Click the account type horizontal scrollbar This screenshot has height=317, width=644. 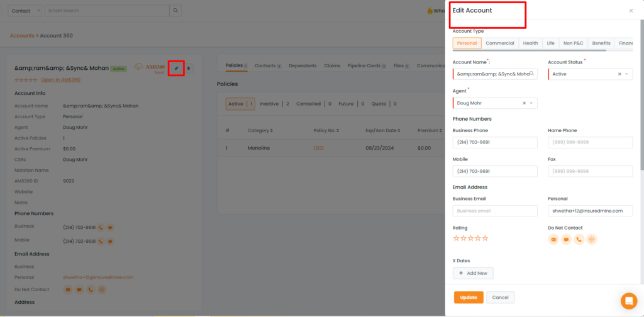pyautogui.click(x=530, y=50)
